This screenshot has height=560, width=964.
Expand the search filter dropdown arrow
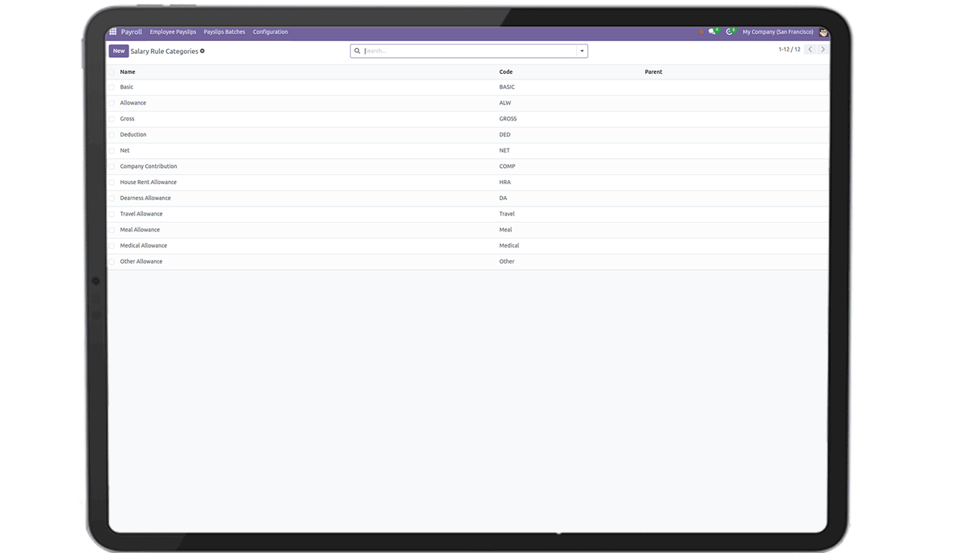pyautogui.click(x=582, y=51)
